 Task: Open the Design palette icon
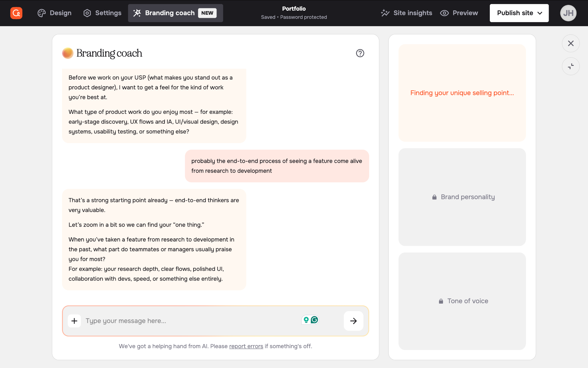click(x=41, y=13)
